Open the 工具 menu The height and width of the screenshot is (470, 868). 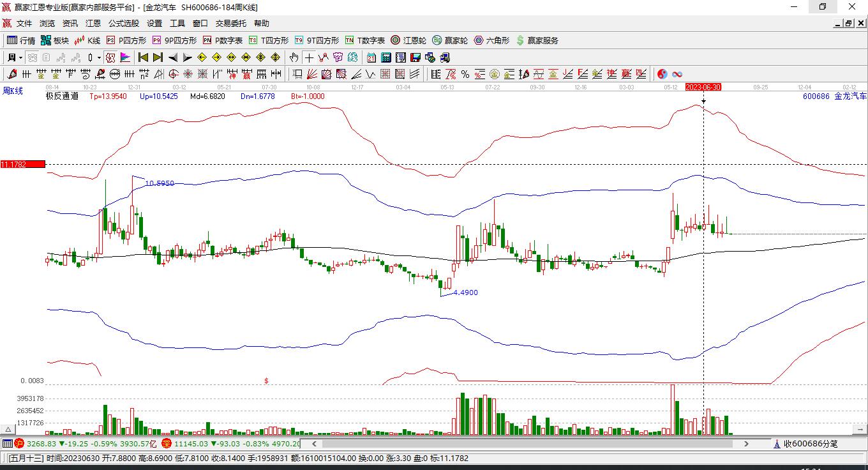[x=177, y=24]
